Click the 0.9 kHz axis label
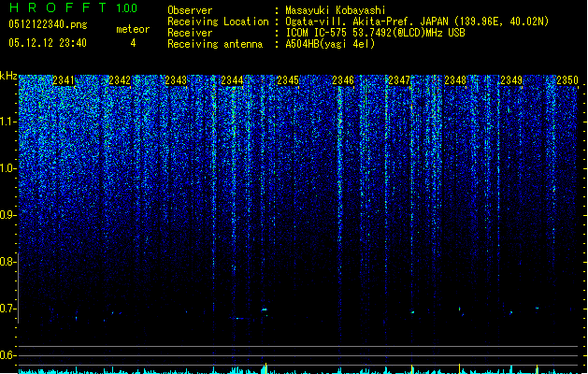The image size is (588, 374). [x=8, y=215]
